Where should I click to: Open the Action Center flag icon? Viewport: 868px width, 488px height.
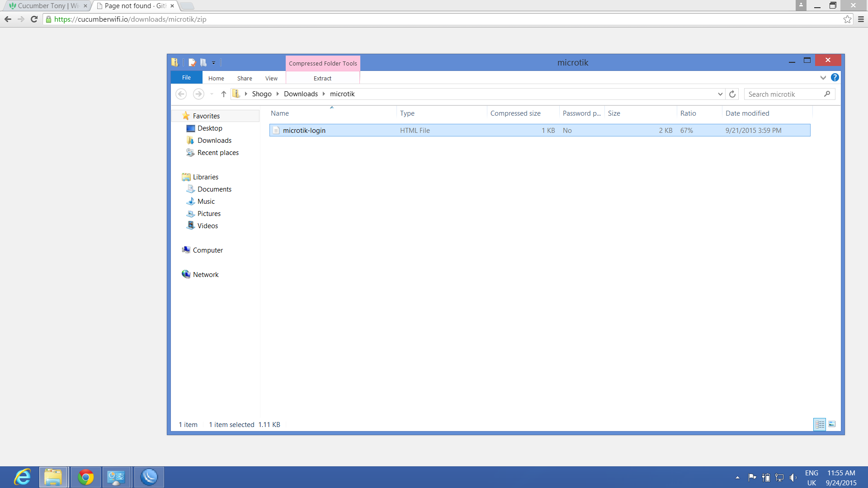coord(752,477)
